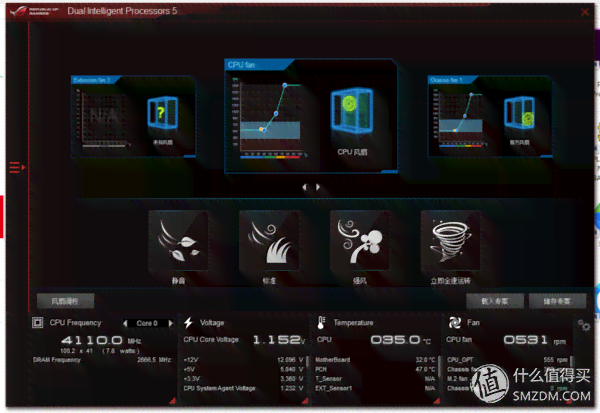This screenshot has height=413, width=600.
Task: Click the 'DRAM Frequency' label
Action: (57, 360)
